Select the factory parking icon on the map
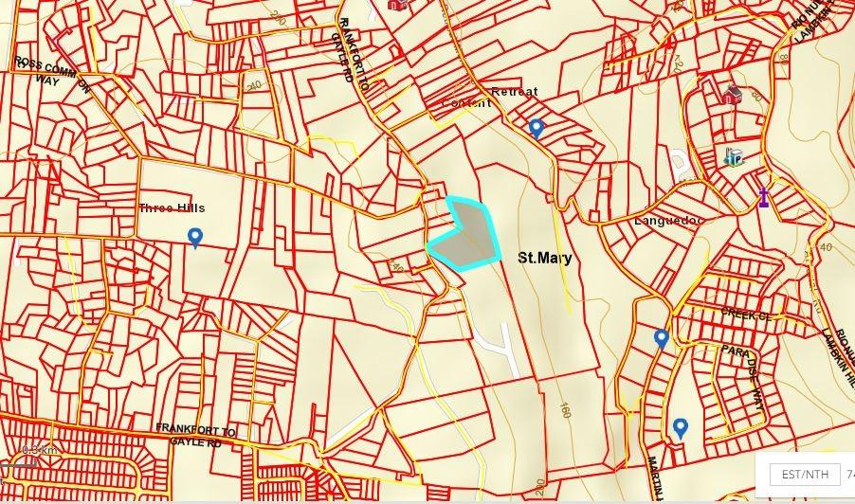Viewport: 855px width, 504px height. pos(734,157)
